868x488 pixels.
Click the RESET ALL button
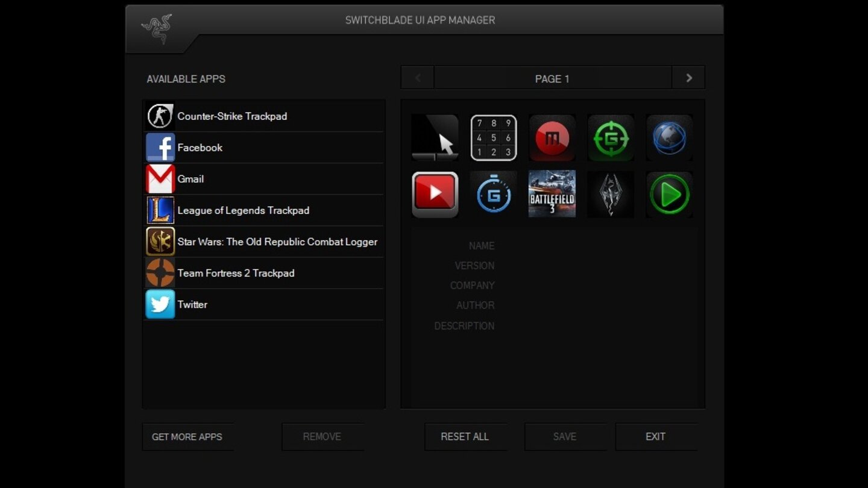[x=465, y=437]
